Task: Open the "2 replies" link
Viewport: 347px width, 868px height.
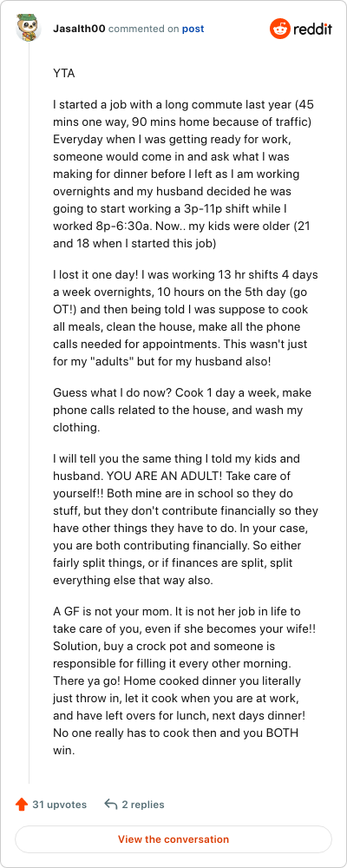Action: (x=143, y=805)
